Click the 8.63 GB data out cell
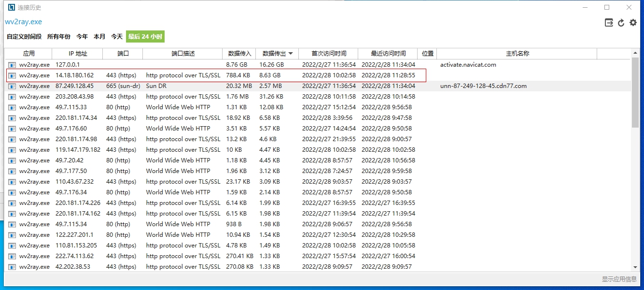Image resolution: width=644 pixels, height=290 pixels. pos(270,75)
